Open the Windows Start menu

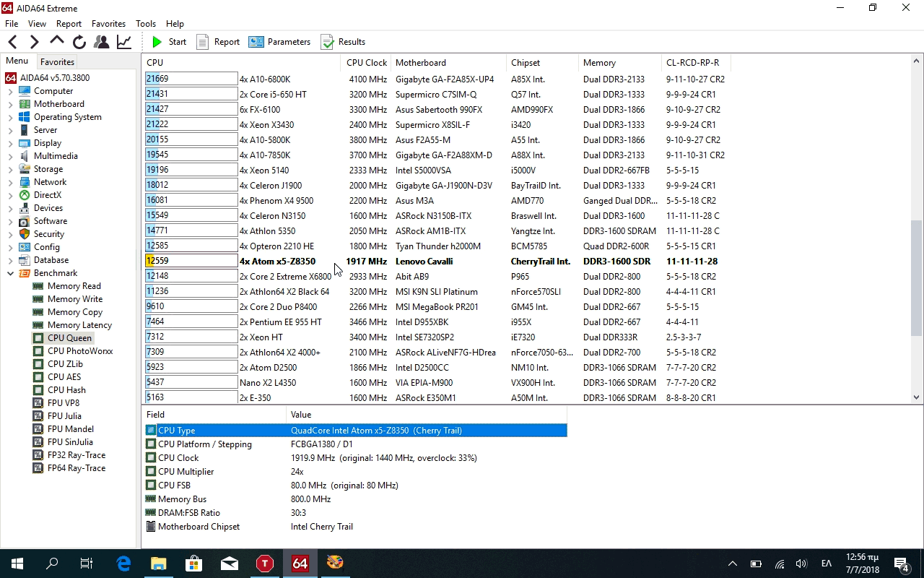pos(17,564)
